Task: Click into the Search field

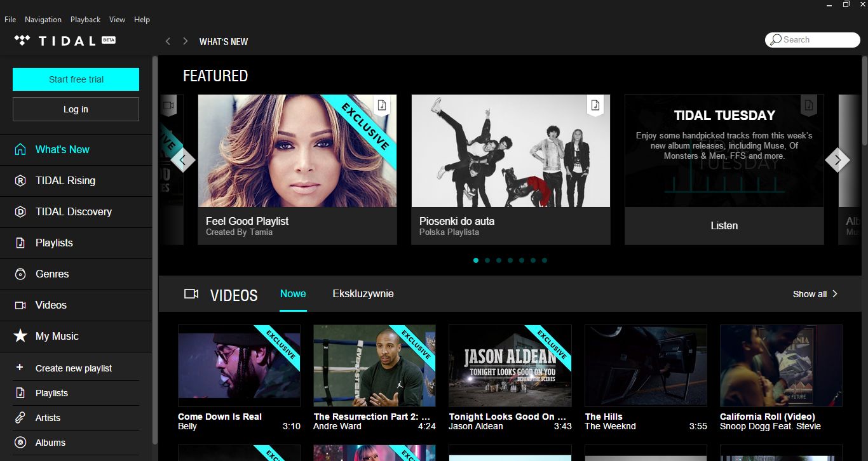Action: [x=812, y=40]
